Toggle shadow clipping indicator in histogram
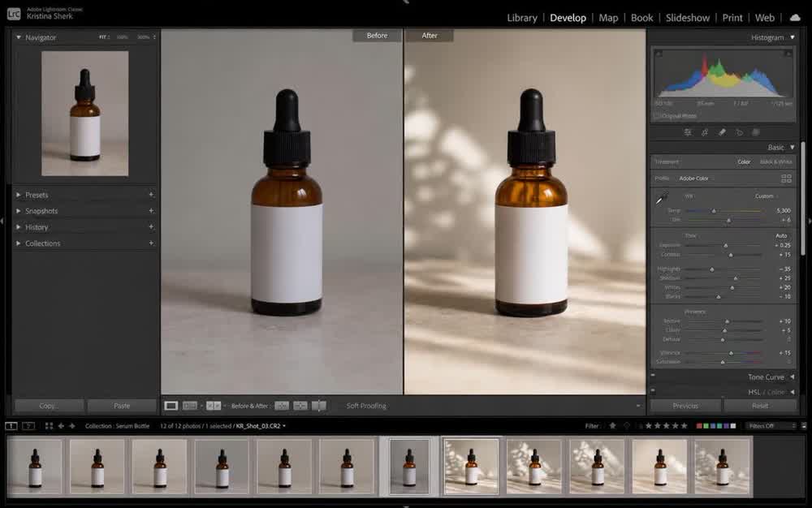 click(659, 54)
